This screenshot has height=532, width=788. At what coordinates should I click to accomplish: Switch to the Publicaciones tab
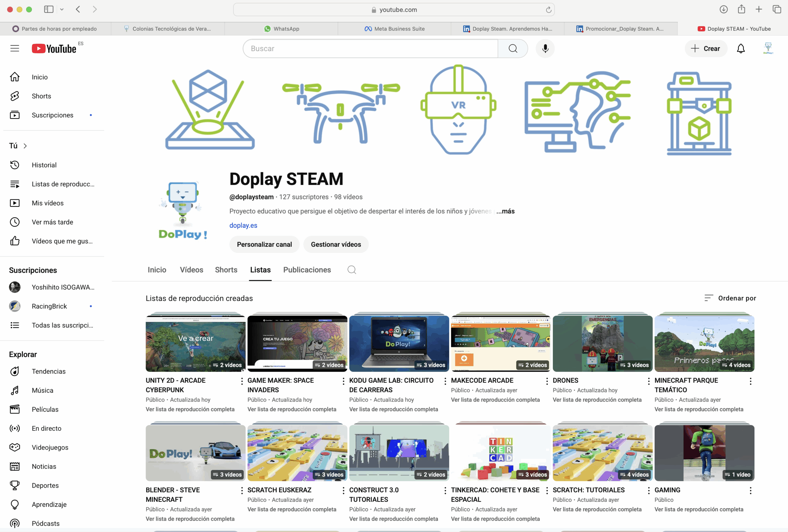pyautogui.click(x=307, y=270)
